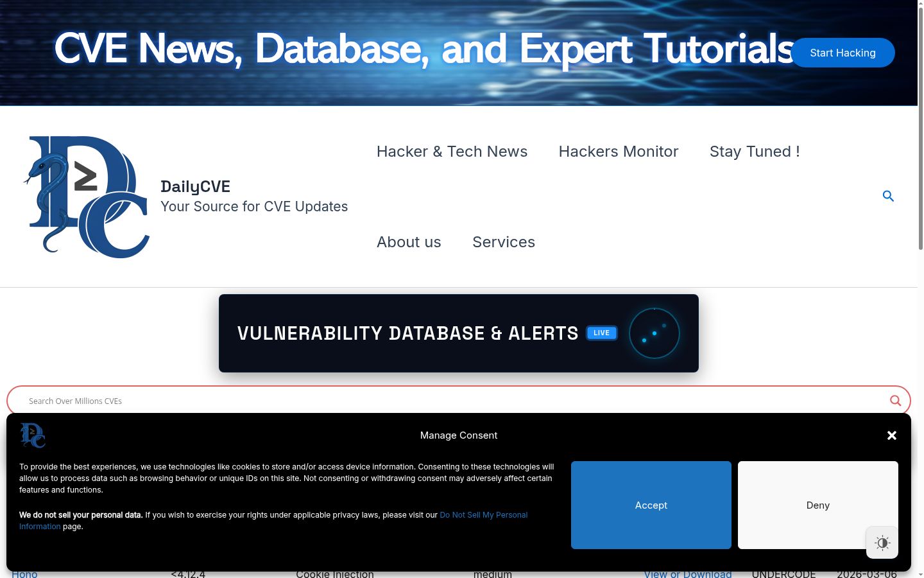Toggle dark mode brightness button

882,543
